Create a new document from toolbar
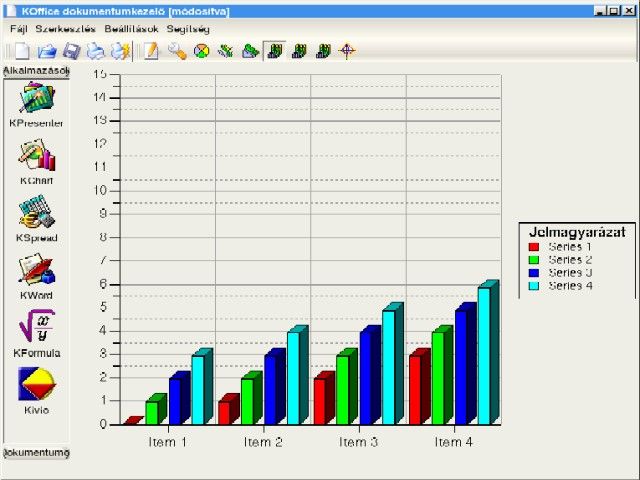The width and height of the screenshot is (640, 480). (21, 51)
